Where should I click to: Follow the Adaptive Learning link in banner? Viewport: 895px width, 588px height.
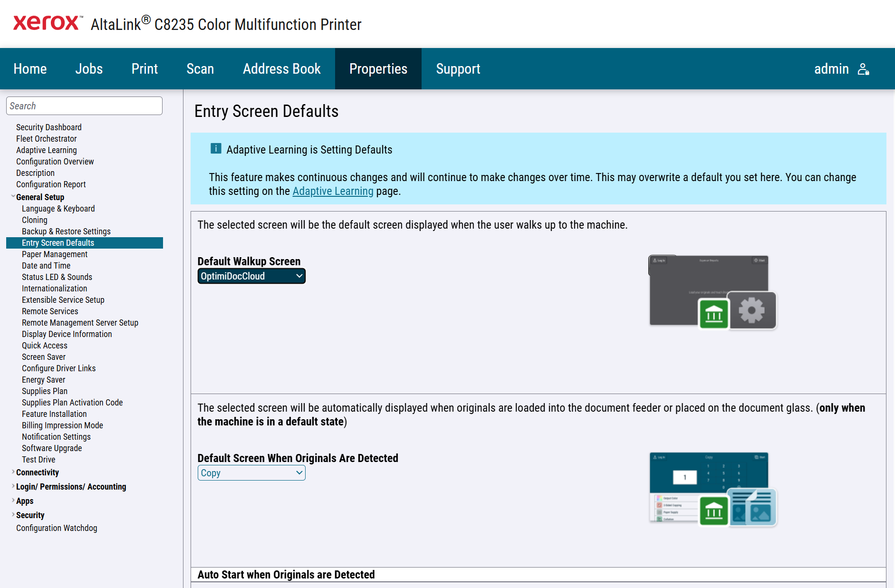coord(333,191)
